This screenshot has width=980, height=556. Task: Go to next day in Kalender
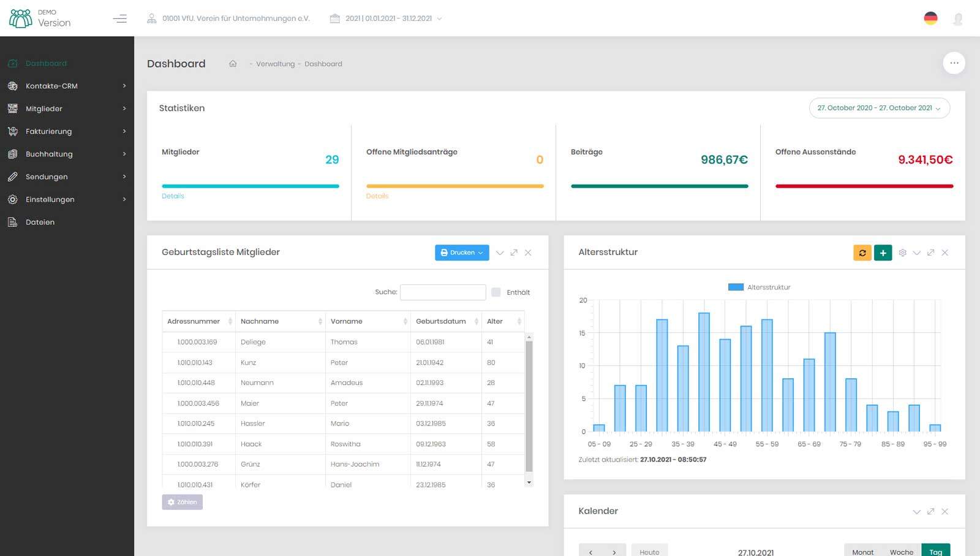coord(614,551)
